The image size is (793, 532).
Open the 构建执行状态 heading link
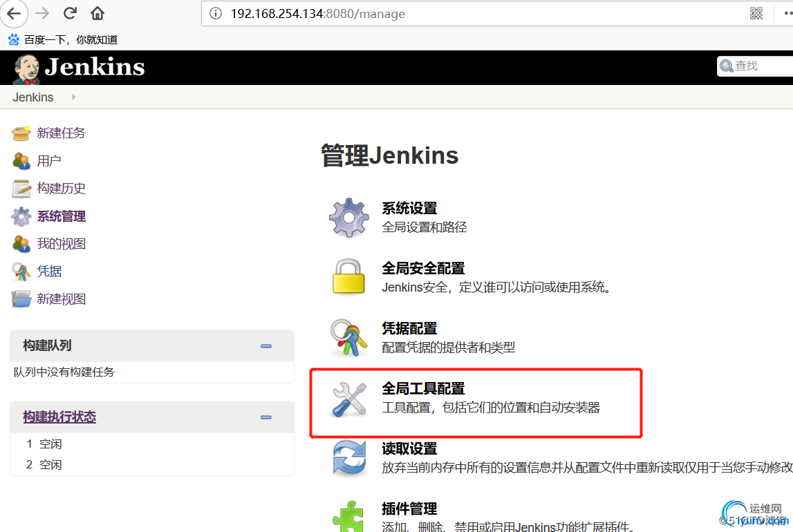(x=59, y=417)
